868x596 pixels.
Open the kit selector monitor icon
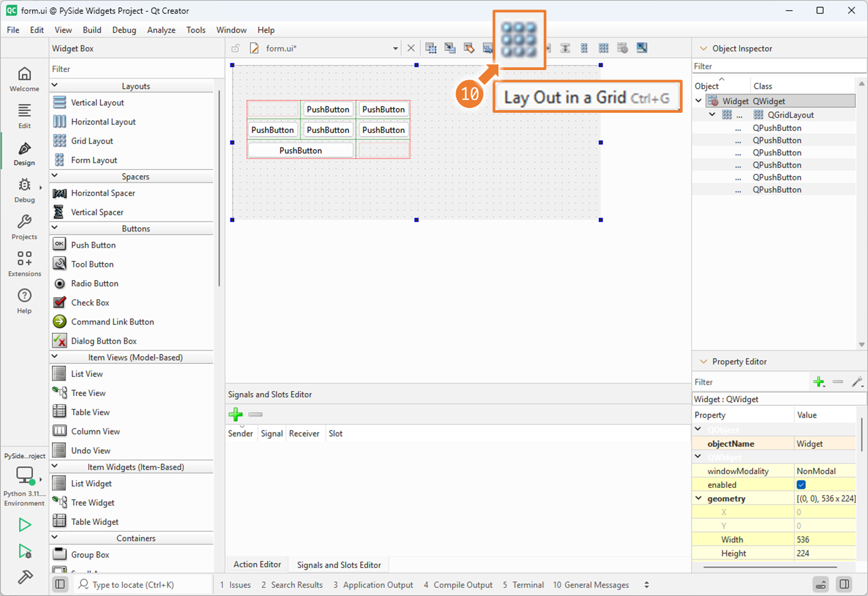click(25, 475)
